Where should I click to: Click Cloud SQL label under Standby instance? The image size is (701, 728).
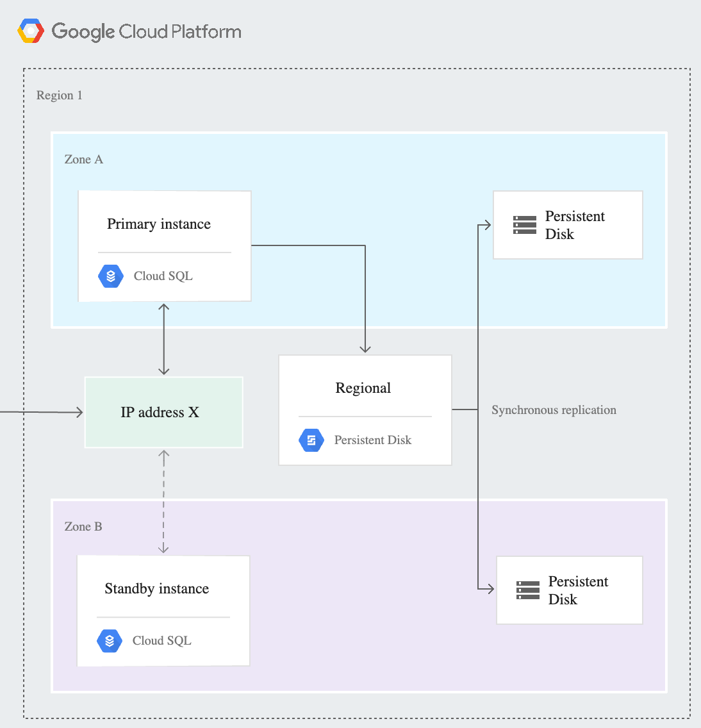[161, 641]
